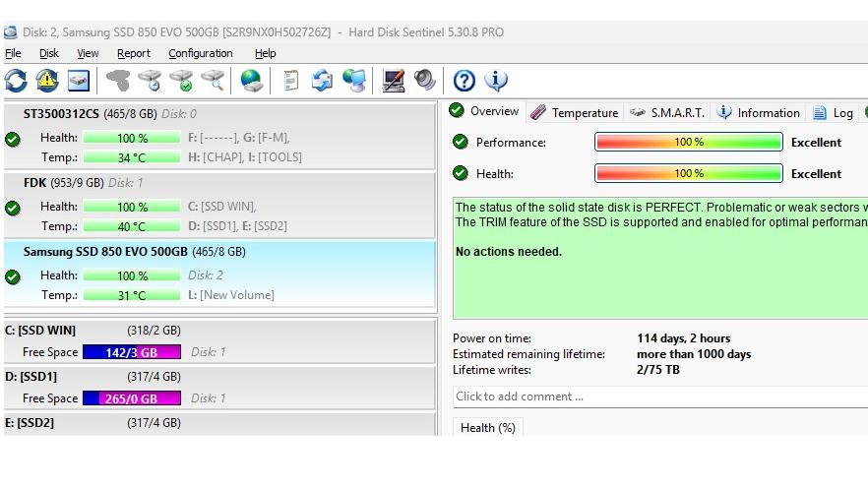The height and width of the screenshot is (488, 868).
Task: Click FDK temperature 40 °C bar
Action: click(132, 226)
